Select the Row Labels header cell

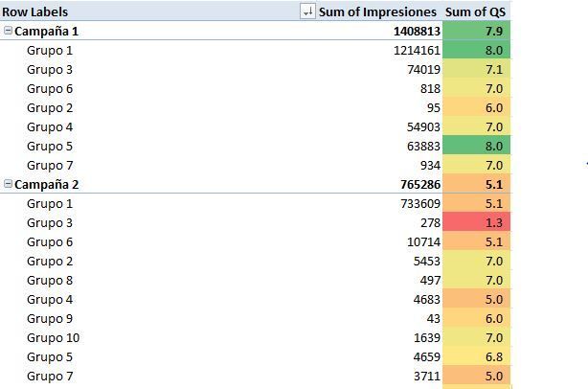pyautogui.click(x=34, y=11)
